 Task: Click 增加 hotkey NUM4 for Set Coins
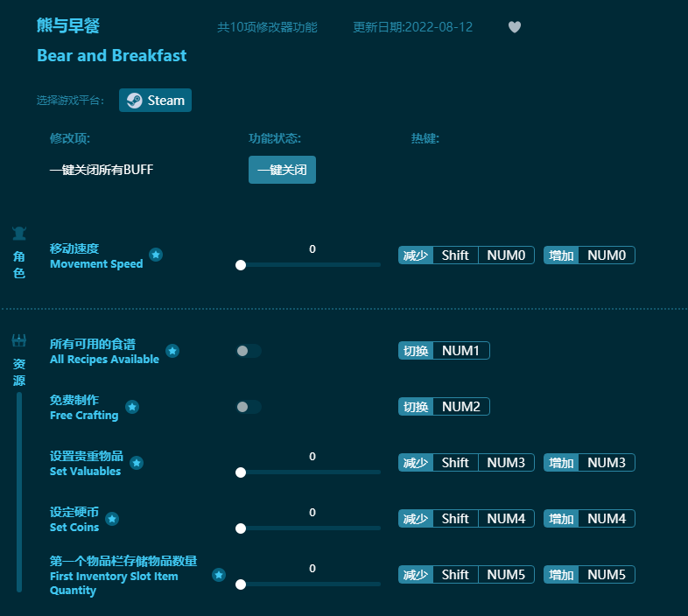coord(589,519)
